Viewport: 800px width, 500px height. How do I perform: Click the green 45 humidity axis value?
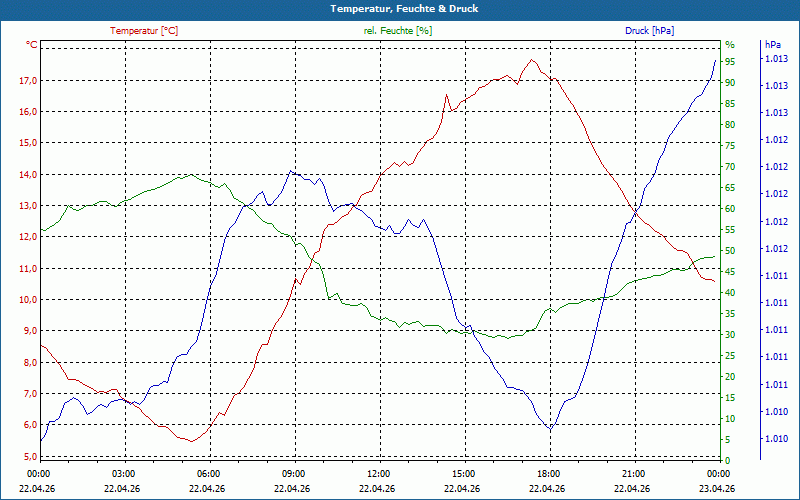[730, 272]
